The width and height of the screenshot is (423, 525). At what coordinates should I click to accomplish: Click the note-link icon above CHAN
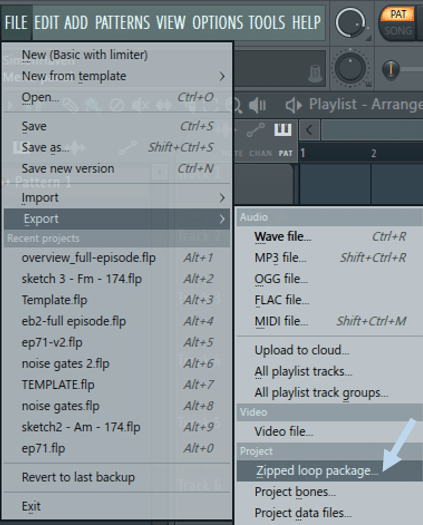(256, 130)
